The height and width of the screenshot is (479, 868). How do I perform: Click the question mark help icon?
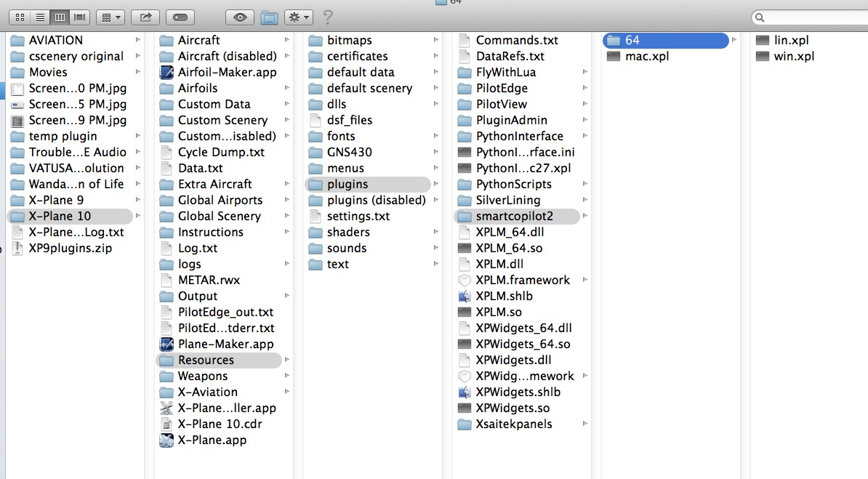[x=328, y=16]
